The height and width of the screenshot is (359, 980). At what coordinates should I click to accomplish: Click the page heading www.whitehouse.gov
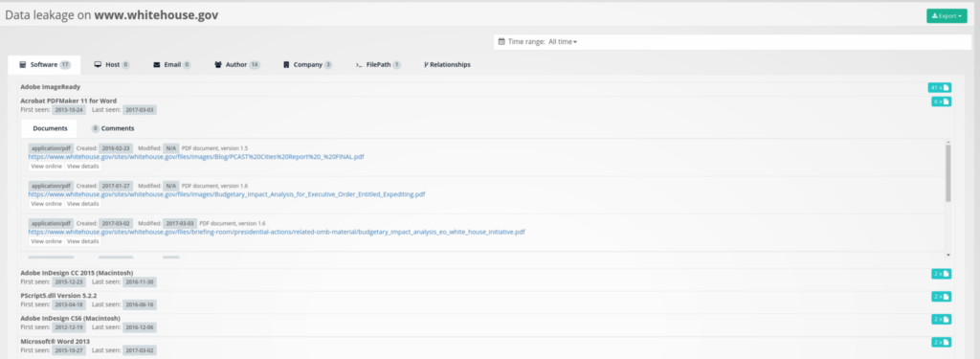click(156, 15)
